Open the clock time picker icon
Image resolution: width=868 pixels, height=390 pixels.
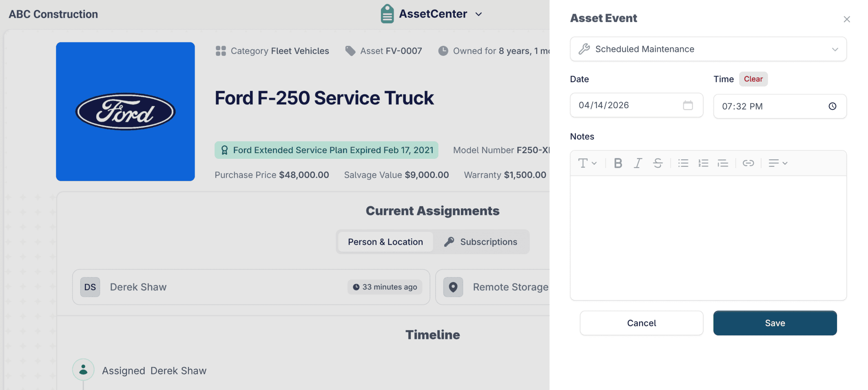coord(833,106)
